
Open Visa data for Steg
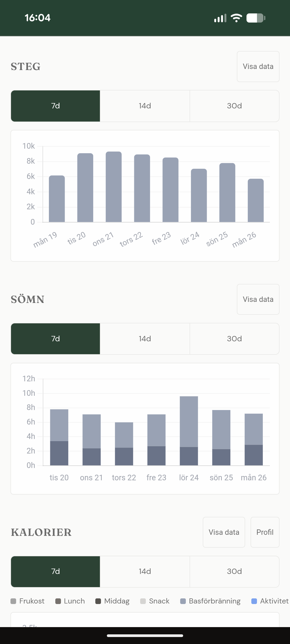click(x=258, y=67)
